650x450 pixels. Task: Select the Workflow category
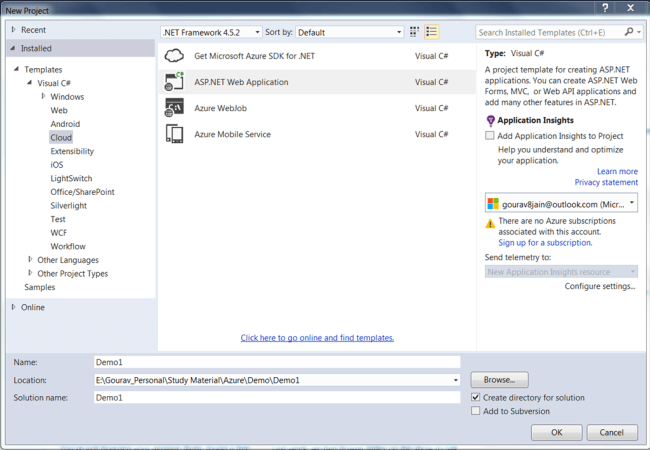click(x=68, y=246)
